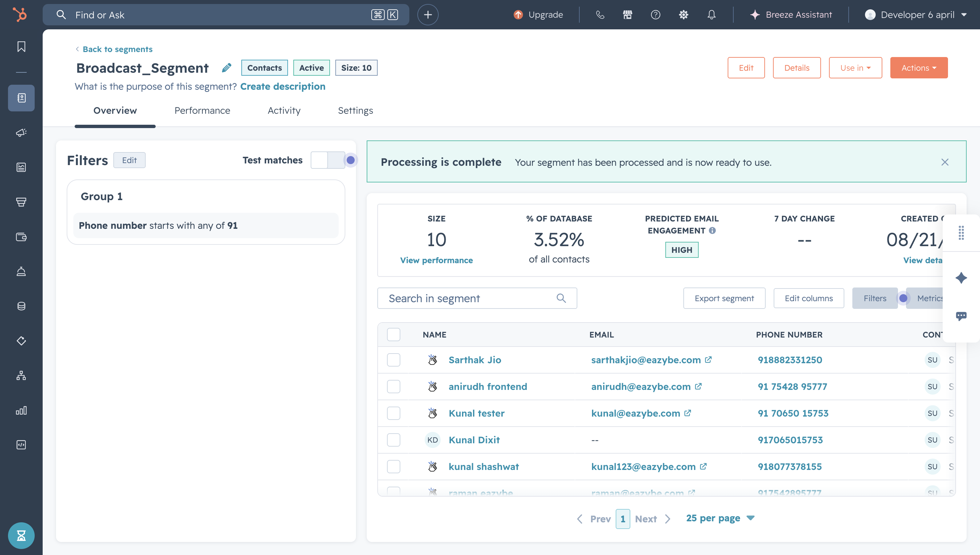The height and width of the screenshot is (555, 980).
Task: Click the pencil icon to rename Broadcast_Segment
Action: (x=226, y=68)
